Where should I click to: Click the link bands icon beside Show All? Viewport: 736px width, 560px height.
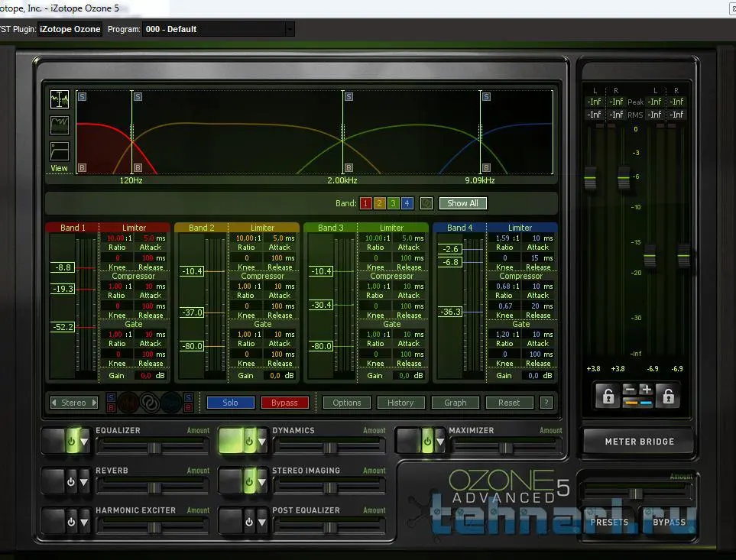pos(426,203)
